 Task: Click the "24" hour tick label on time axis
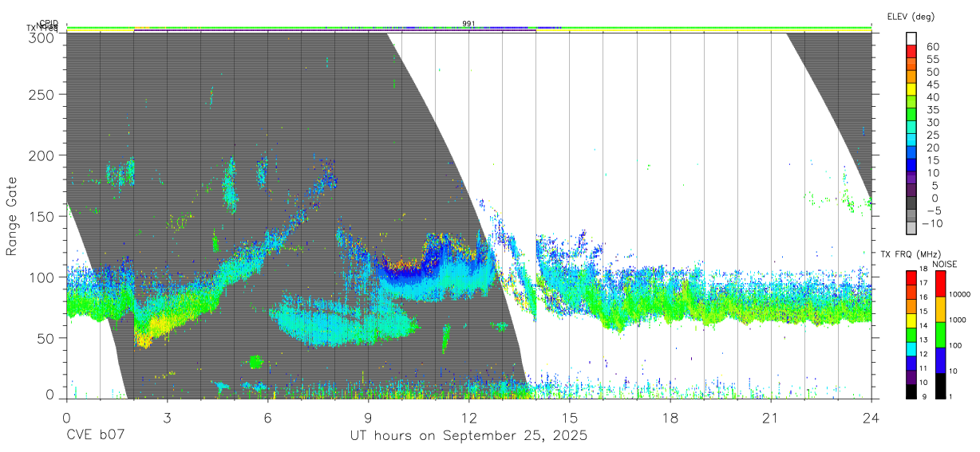[x=871, y=419]
